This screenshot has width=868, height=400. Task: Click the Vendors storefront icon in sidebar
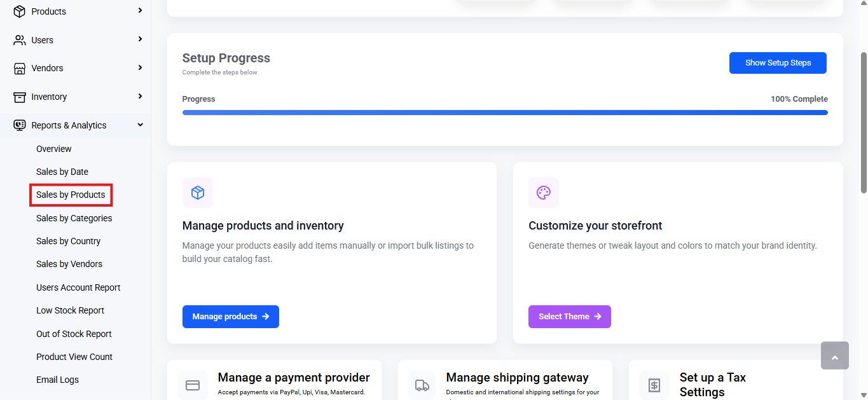[20, 68]
